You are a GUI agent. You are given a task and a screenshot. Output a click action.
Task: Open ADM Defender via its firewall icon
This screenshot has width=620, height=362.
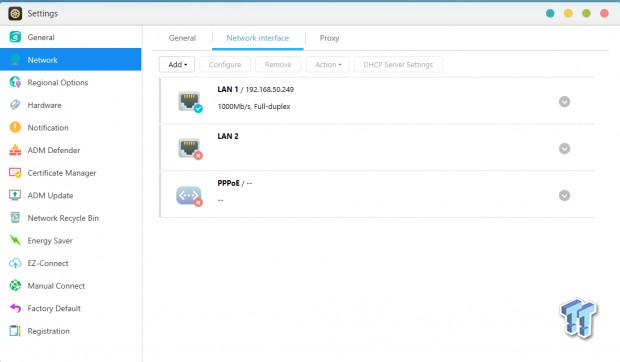coord(15,150)
